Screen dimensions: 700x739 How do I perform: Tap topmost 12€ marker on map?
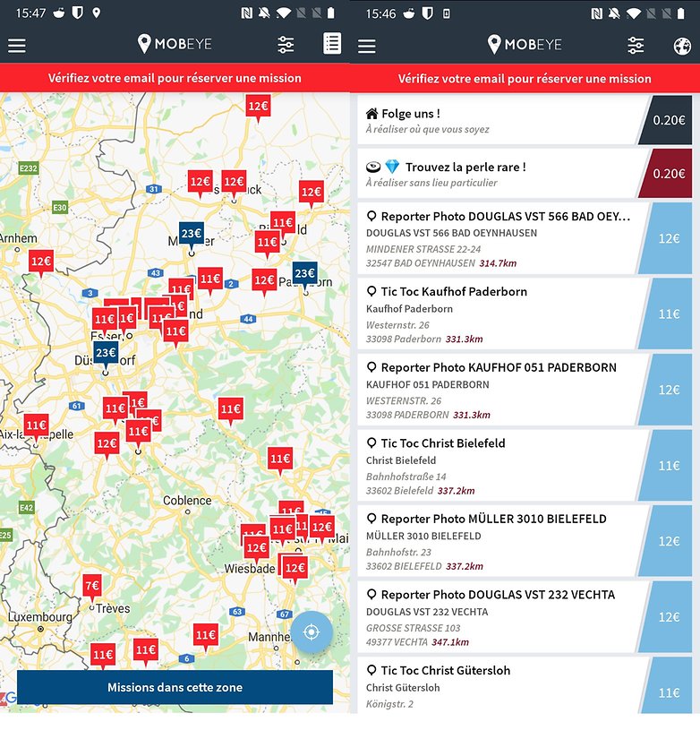tap(258, 107)
